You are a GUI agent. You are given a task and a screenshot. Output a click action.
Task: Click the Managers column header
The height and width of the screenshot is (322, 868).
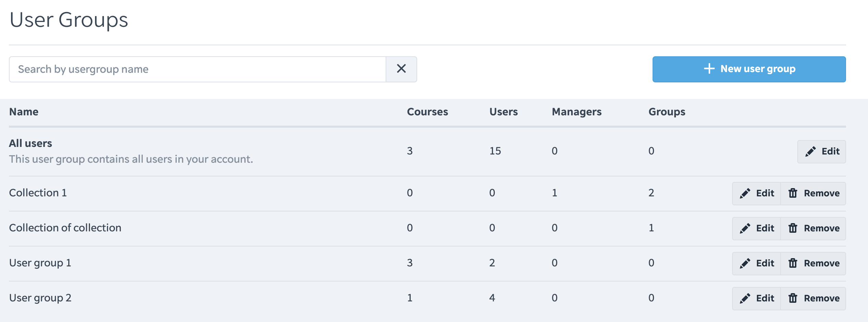click(576, 112)
